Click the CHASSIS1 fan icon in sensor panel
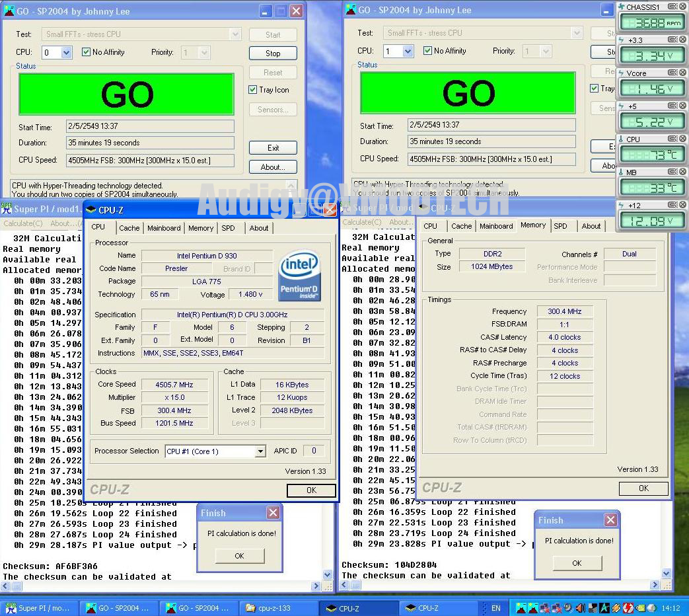The height and width of the screenshot is (616, 689). pos(622,7)
